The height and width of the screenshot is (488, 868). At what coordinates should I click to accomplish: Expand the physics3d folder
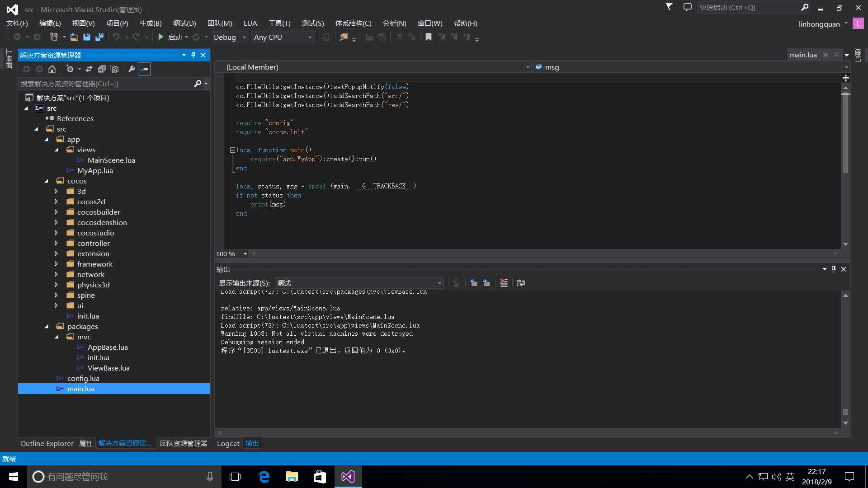[x=56, y=285]
